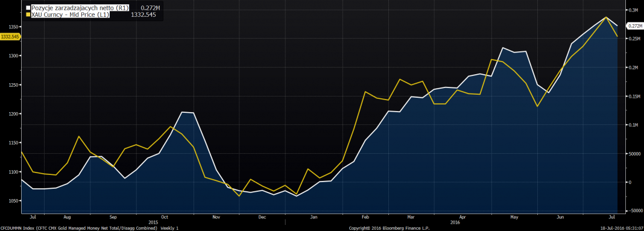Click the 0.3M label on the right axis

pos(633,10)
